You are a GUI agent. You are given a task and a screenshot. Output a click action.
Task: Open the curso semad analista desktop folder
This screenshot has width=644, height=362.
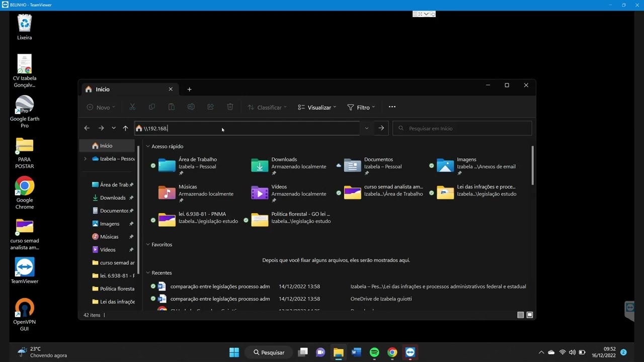pyautogui.click(x=24, y=234)
